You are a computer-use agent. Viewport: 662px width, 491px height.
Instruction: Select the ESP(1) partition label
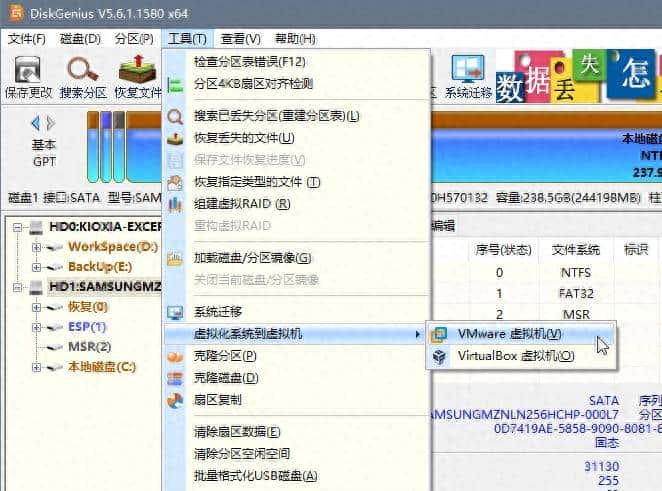pos(87,327)
